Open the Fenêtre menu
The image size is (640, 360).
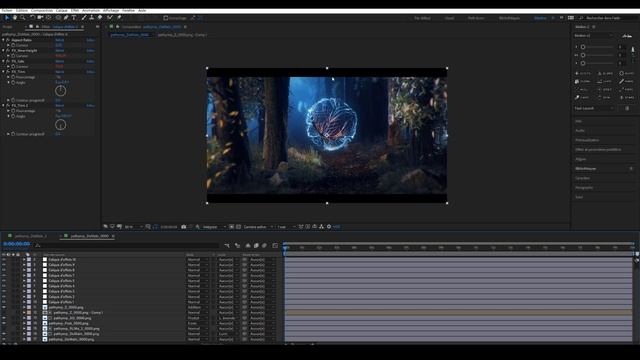pos(129,10)
